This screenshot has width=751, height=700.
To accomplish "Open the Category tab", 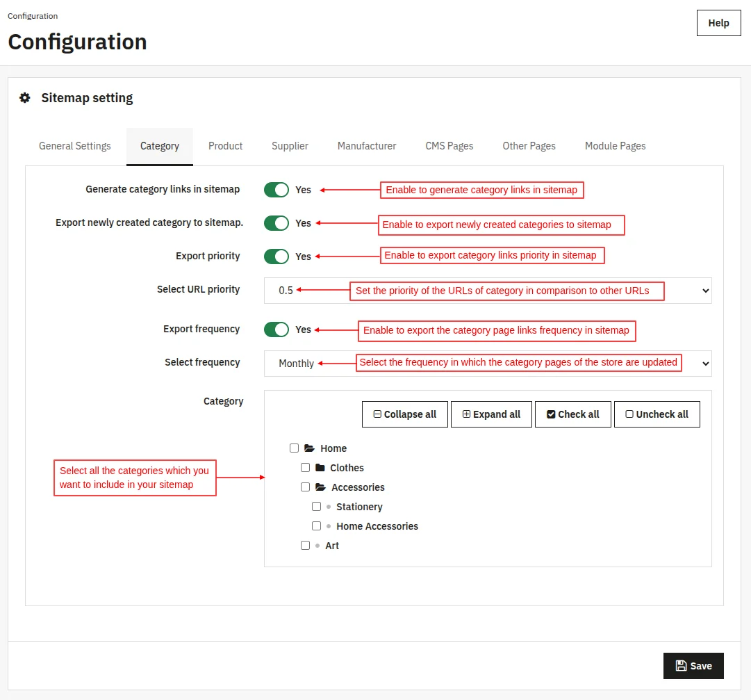I will [160, 146].
